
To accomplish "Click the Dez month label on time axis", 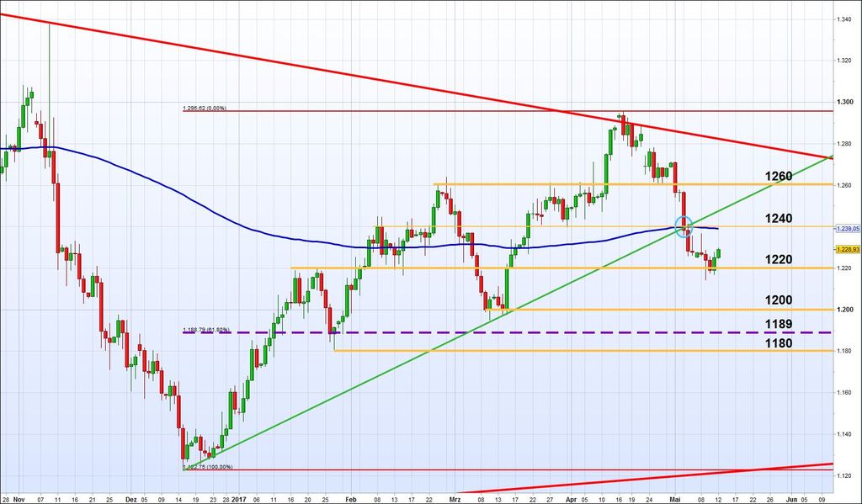I will point(130,497).
